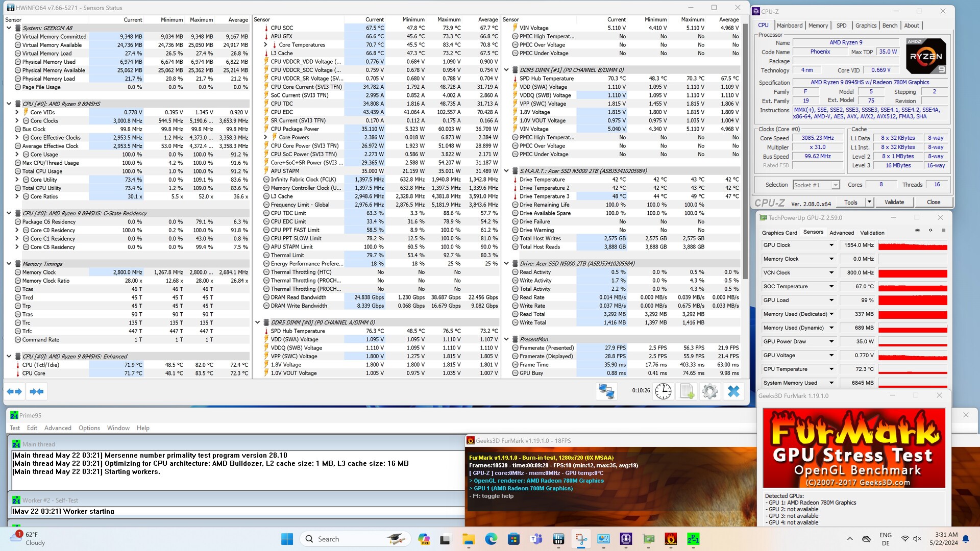The height and width of the screenshot is (551, 980).
Task: Take a GPU-Z screenshot with camera icon
Action: pos(917,231)
